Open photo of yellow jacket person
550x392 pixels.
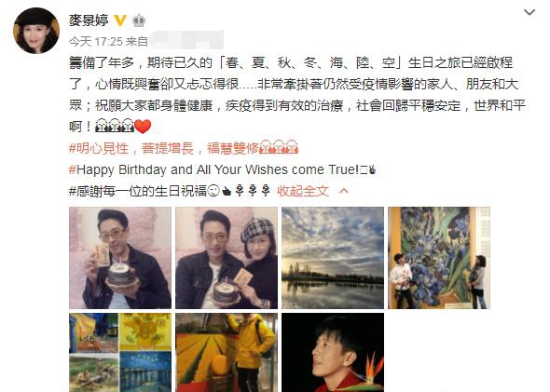227,352
